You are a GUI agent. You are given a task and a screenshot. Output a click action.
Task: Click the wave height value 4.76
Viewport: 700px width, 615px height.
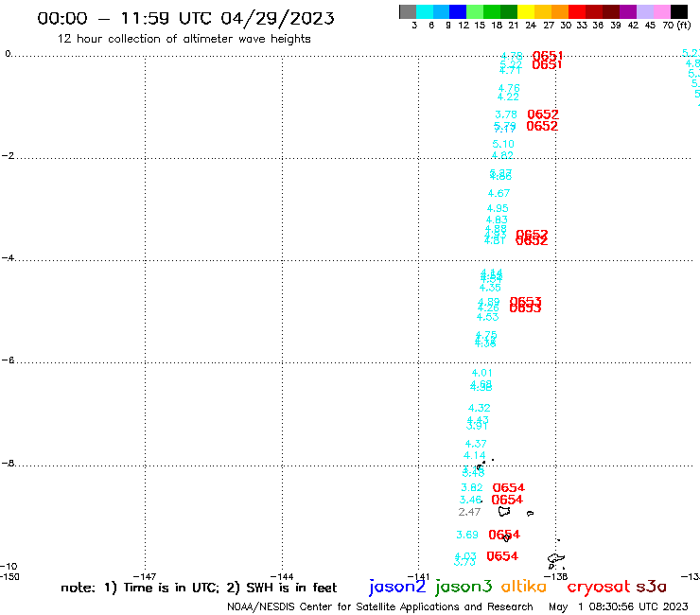tap(509, 88)
